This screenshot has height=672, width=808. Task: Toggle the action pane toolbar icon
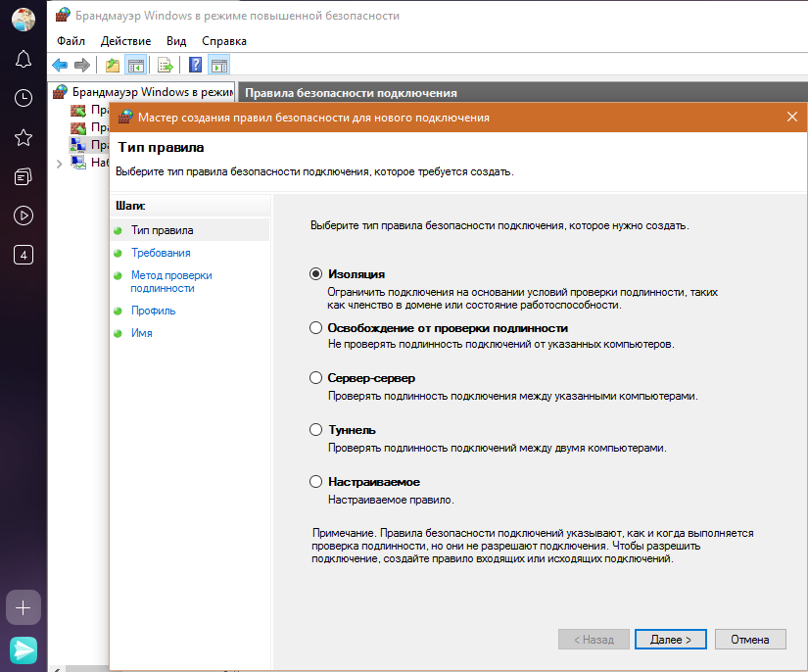[219, 66]
